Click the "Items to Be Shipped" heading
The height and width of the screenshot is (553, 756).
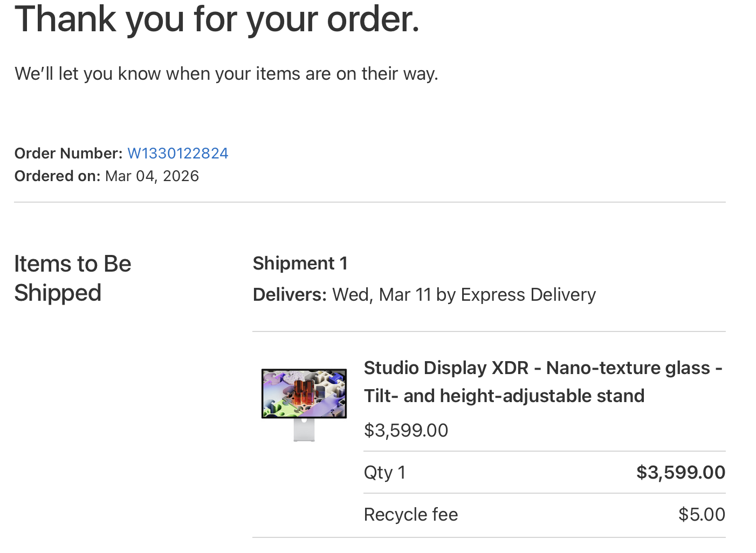tap(72, 278)
